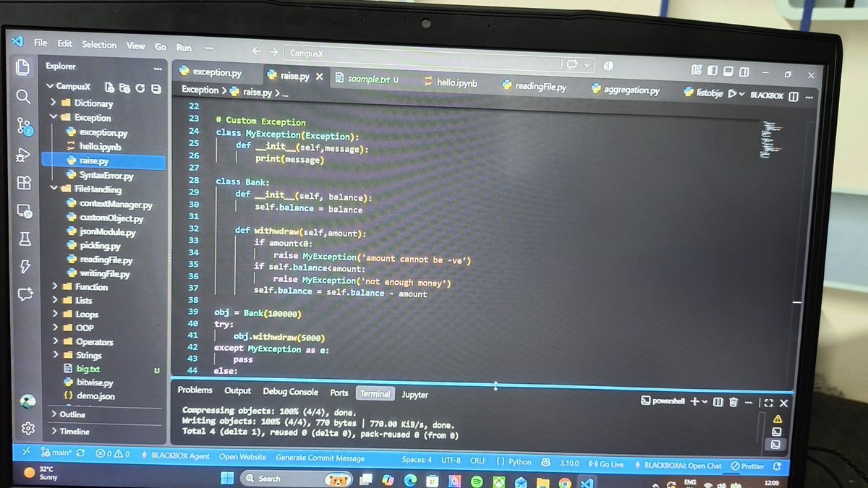Go forward with the right arrow
This screenshot has width=868, height=488.
(x=273, y=51)
